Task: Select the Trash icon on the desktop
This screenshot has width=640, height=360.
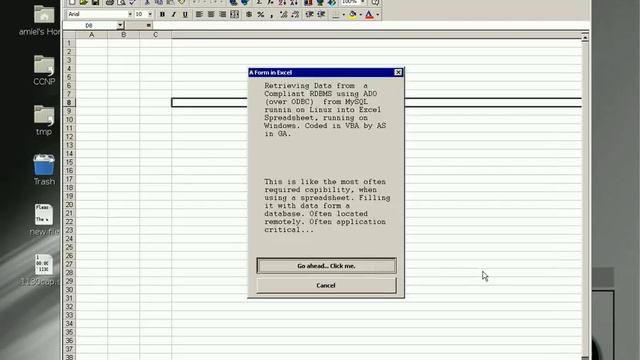Action: 44,170
